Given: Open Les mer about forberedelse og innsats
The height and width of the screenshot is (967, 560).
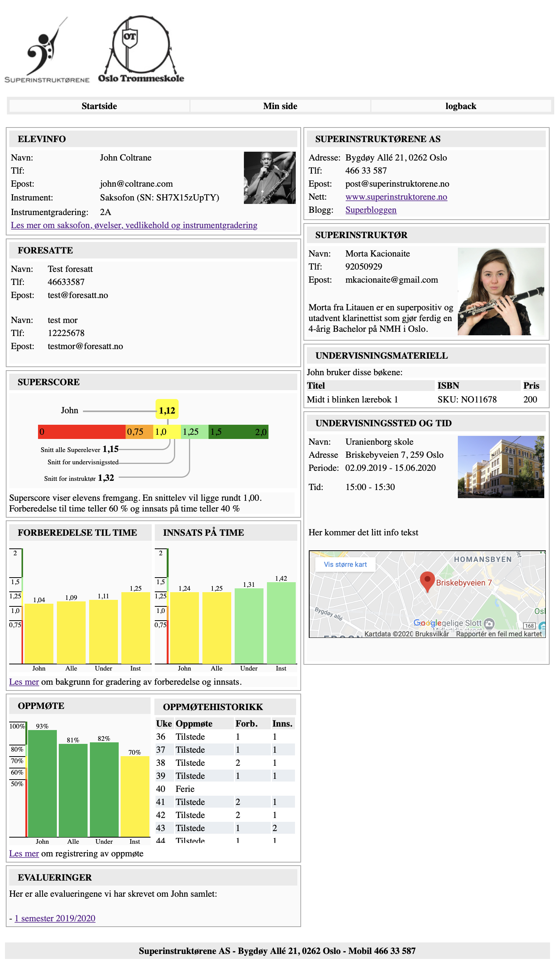Looking at the screenshot, I should click(x=24, y=682).
